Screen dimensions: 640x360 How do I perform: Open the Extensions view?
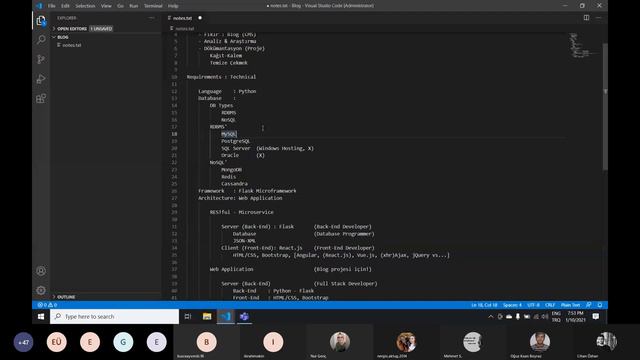41,98
